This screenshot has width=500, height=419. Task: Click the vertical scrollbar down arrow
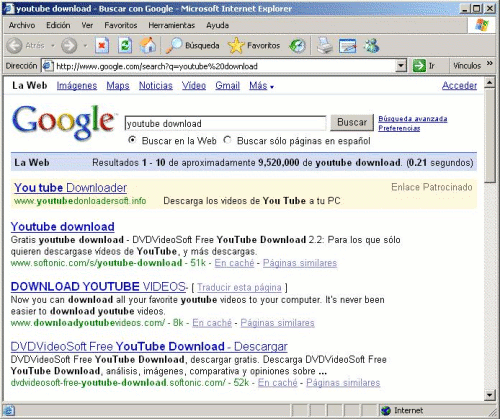[489, 395]
